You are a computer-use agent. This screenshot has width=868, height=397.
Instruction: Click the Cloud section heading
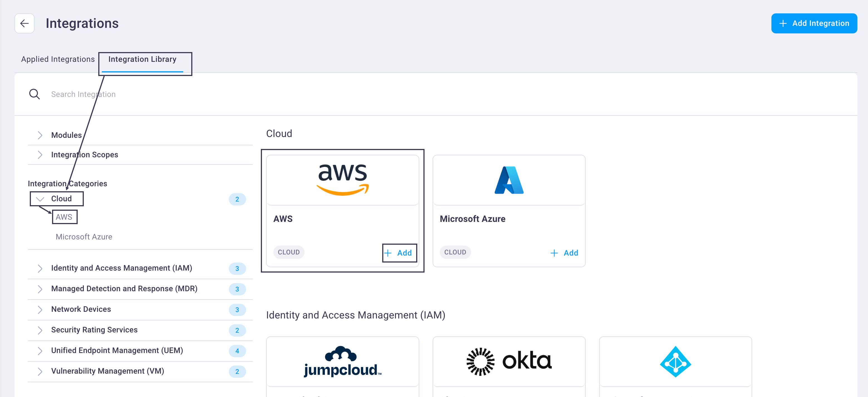[279, 133]
